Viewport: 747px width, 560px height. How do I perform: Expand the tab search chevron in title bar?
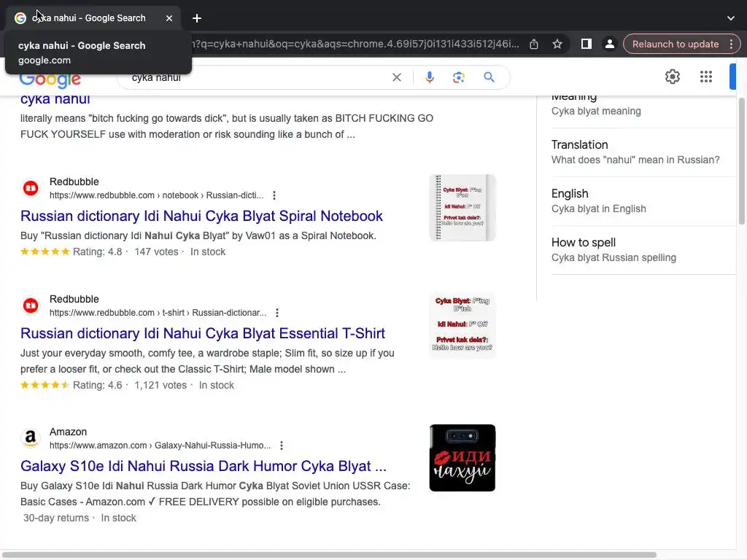(x=730, y=18)
